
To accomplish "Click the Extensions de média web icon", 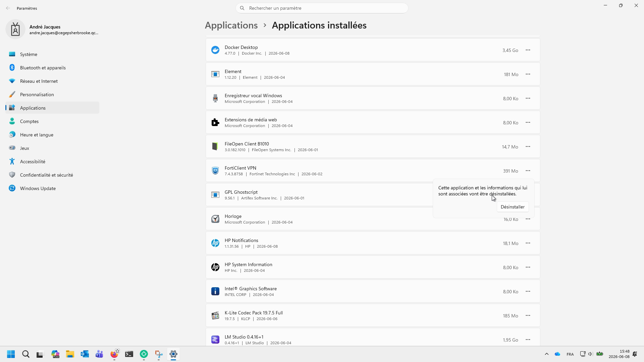I will 215,122.
